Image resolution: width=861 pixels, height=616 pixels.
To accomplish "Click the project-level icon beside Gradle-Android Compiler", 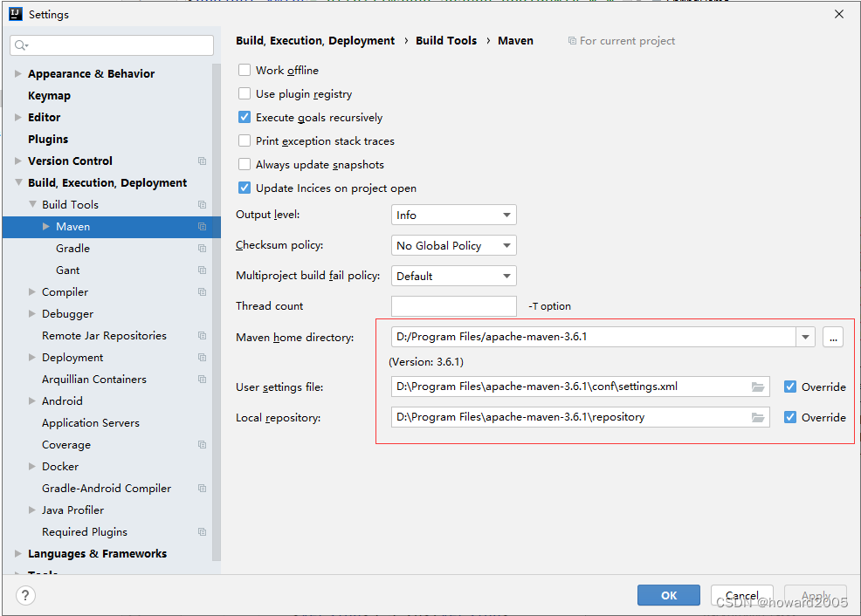I will coord(202,489).
